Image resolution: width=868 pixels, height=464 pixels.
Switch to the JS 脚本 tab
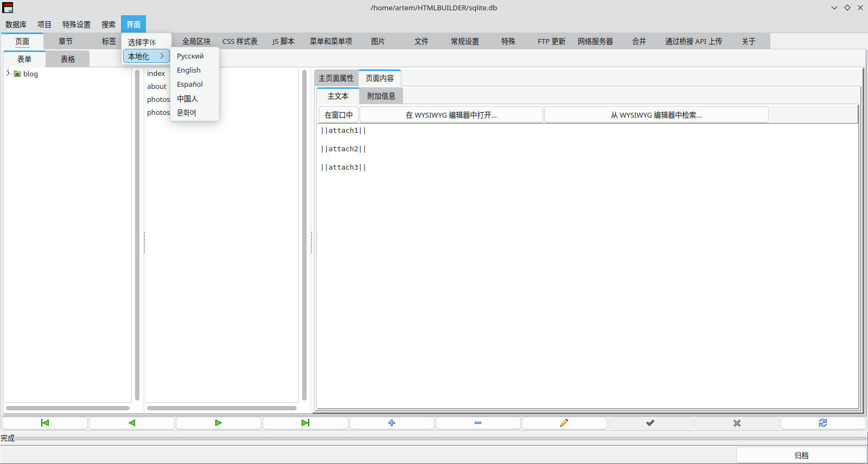coord(283,41)
